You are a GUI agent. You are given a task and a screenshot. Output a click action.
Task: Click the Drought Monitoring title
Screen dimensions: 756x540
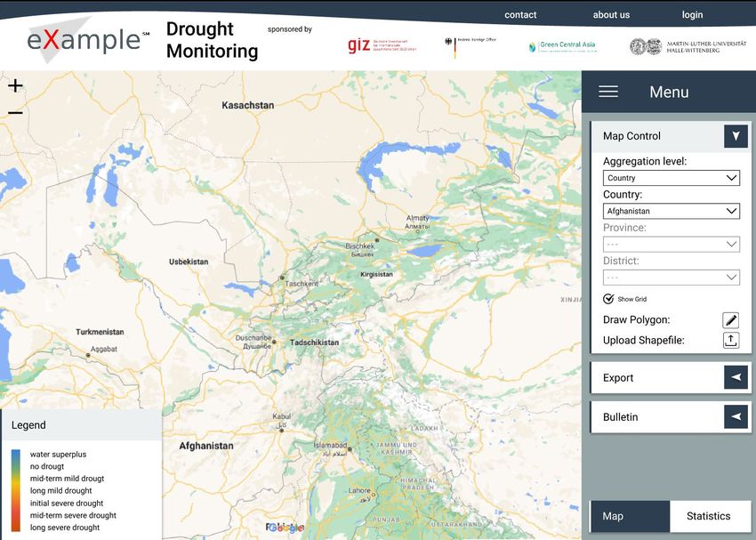click(x=213, y=40)
